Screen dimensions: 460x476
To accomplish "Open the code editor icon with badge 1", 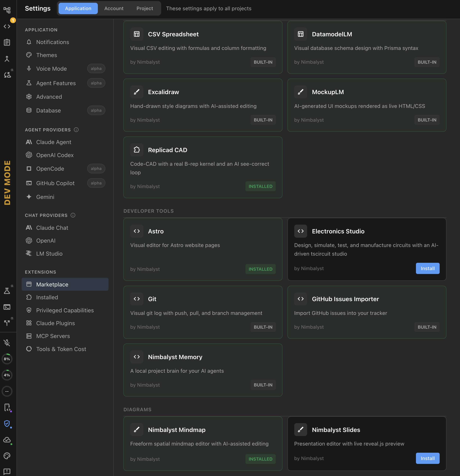I will (7, 26).
